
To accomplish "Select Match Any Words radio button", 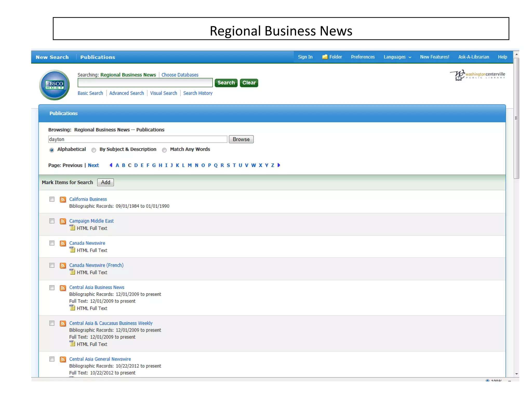I will click(x=164, y=150).
